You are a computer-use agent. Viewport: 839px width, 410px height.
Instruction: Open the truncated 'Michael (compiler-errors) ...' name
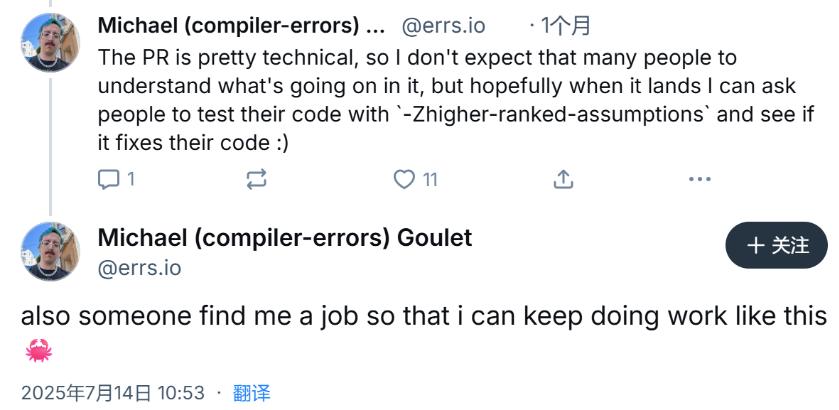[241, 25]
